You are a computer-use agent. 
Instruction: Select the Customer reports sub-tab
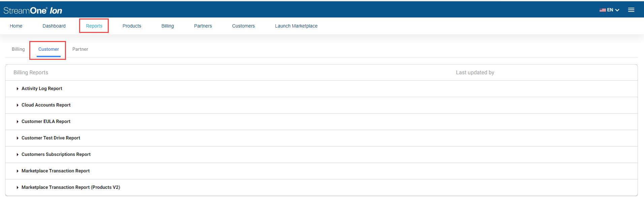point(48,49)
